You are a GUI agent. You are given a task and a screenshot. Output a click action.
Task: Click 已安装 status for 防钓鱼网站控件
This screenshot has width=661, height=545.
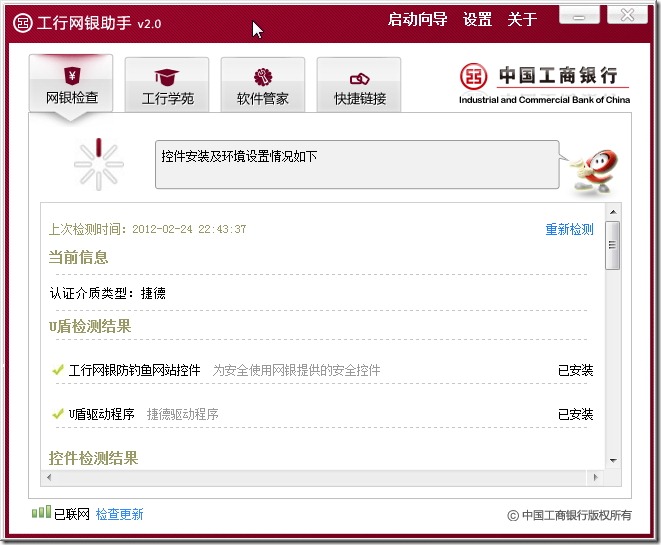[x=575, y=370]
